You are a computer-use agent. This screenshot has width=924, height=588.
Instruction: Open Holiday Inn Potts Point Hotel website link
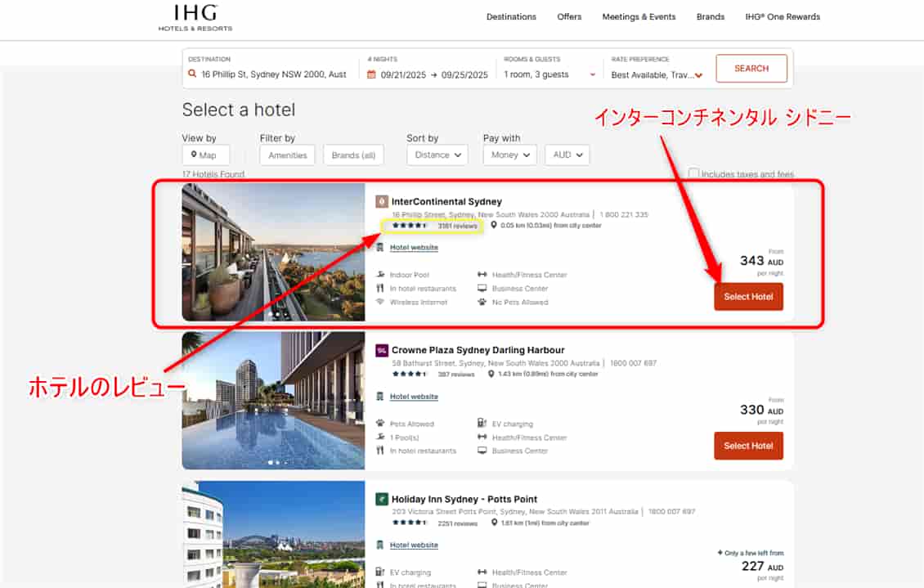coord(414,545)
